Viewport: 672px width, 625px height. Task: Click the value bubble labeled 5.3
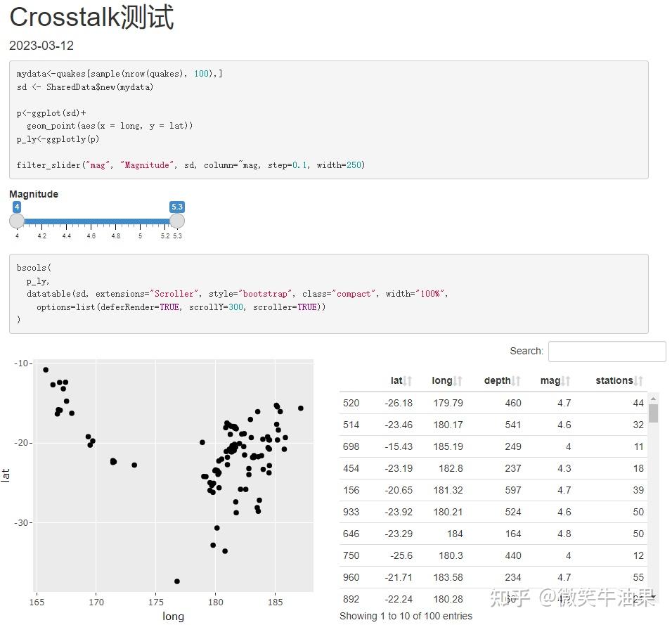click(176, 207)
